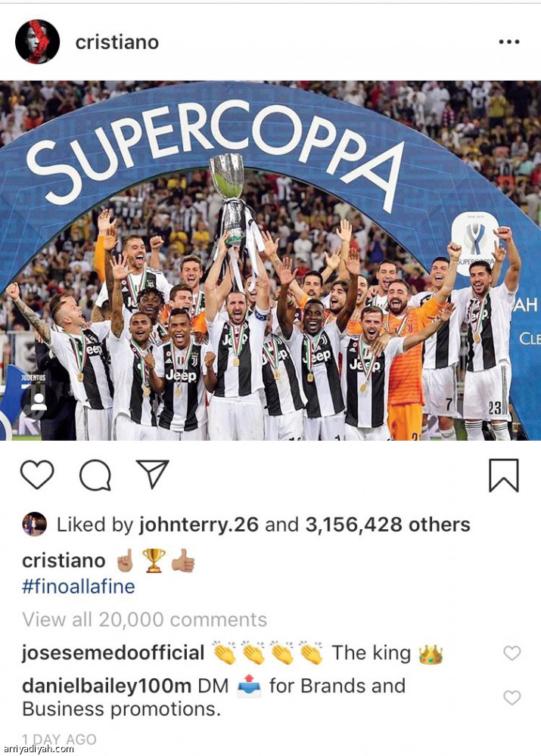Like danielbailey100m's comment heart
541x756 pixels.
coord(512,697)
